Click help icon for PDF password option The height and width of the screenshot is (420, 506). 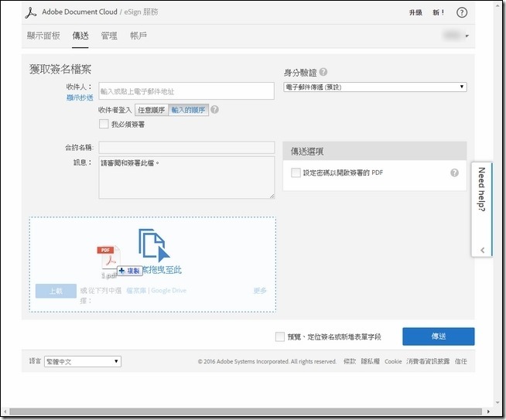454,172
